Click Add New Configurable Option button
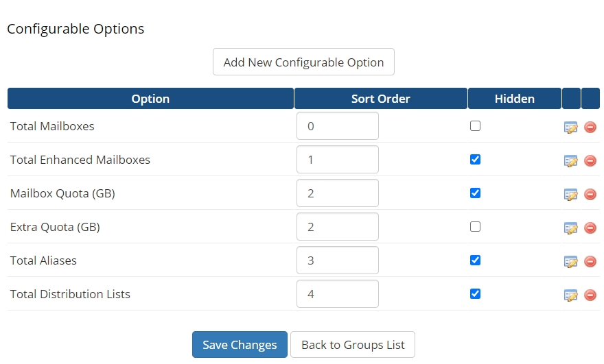This screenshot has width=604, height=364. (x=303, y=62)
